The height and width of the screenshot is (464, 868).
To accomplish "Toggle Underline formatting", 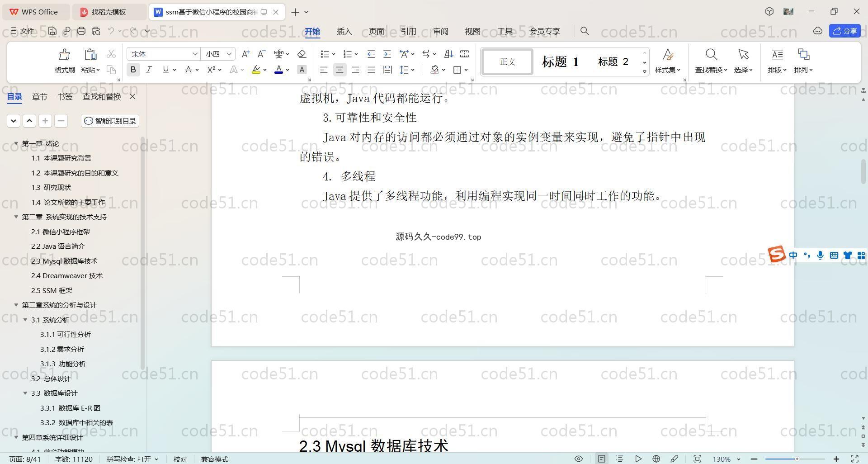I will coord(165,70).
